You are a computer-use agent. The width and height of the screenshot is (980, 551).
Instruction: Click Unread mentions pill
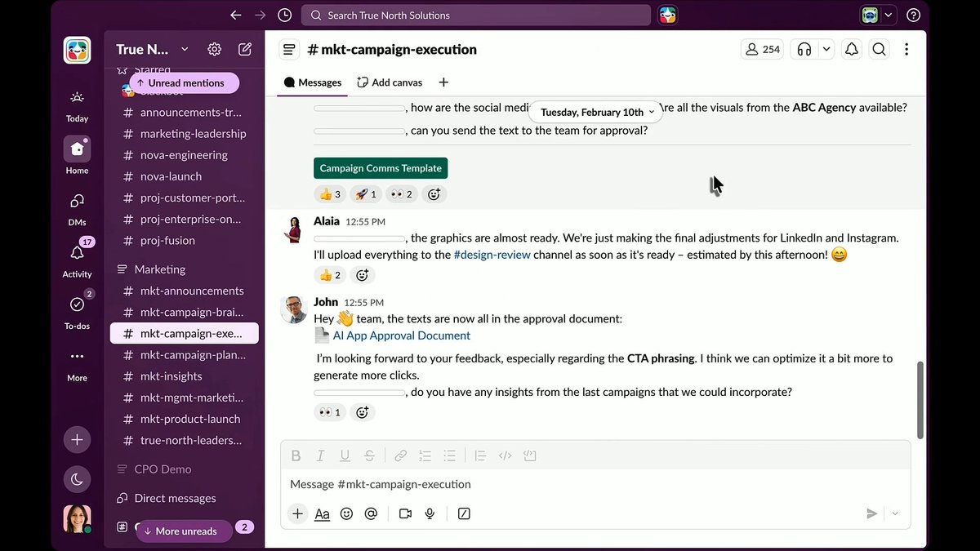185,83
